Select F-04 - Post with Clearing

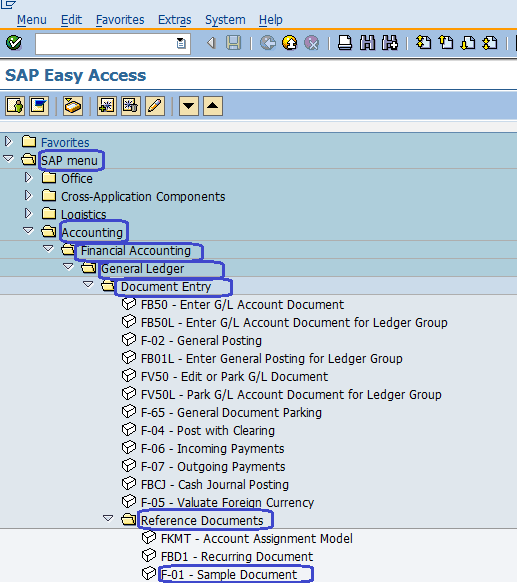pos(208,431)
